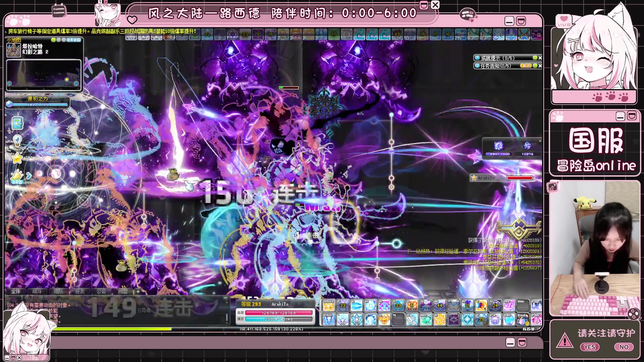
Task: Click the 成就提示 (0/5) label
Action: point(498,58)
